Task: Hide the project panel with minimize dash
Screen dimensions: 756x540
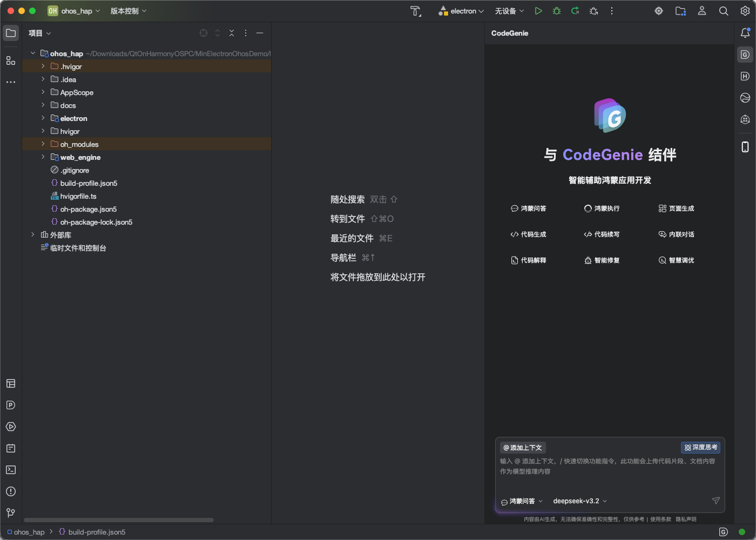Action: [x=260, y=33]
